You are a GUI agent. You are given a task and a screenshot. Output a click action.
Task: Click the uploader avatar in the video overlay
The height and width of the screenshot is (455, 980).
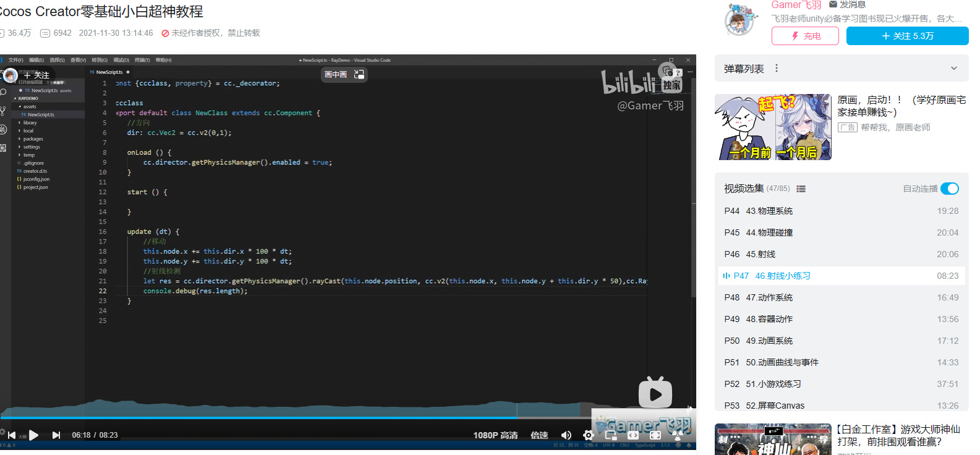(10, 75)
